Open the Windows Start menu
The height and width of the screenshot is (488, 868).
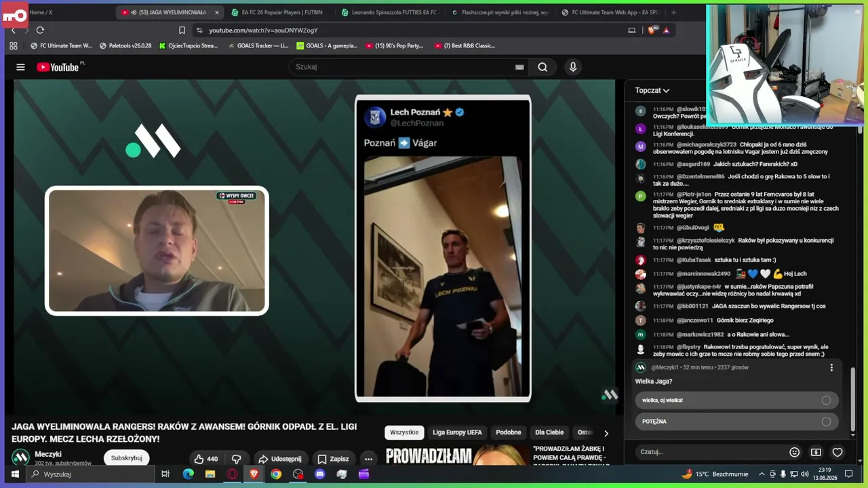[15, 474]
